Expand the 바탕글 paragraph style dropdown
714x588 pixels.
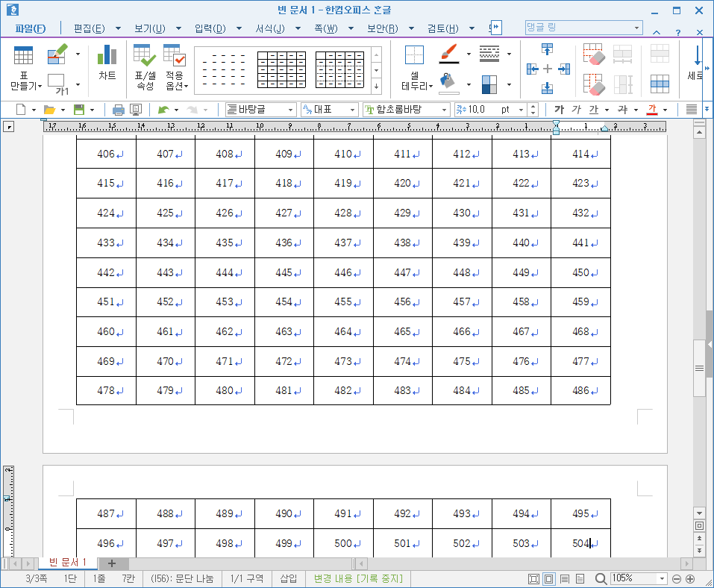pyautogui.click(x=290, y=110)
